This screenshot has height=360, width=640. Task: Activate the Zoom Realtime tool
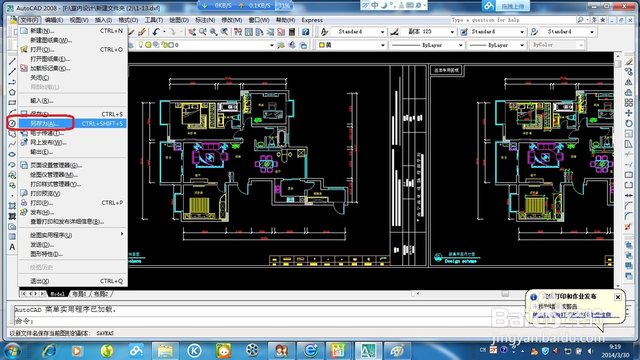tap(203, 32)
